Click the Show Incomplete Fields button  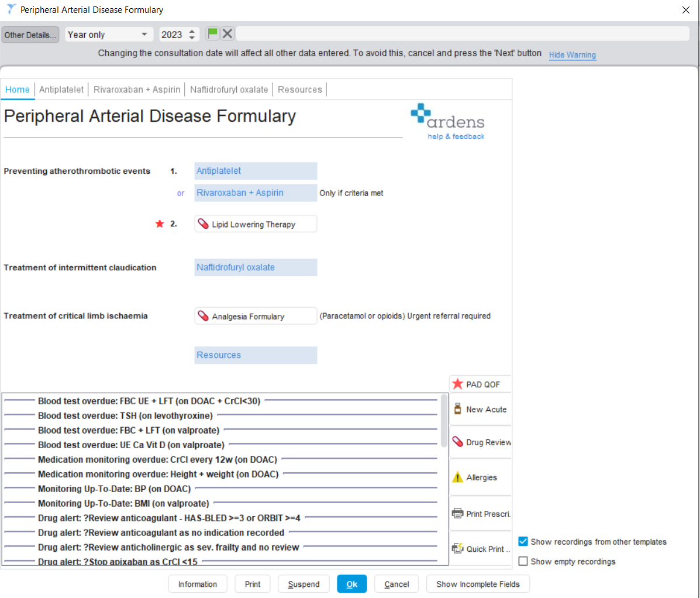(x=478, y=583)
